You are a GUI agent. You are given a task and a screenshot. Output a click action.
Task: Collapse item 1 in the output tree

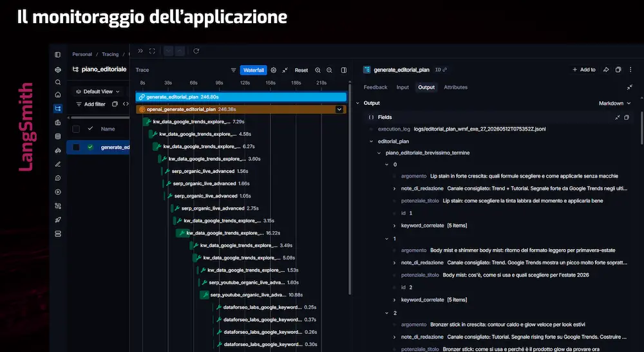pos(387,239)
